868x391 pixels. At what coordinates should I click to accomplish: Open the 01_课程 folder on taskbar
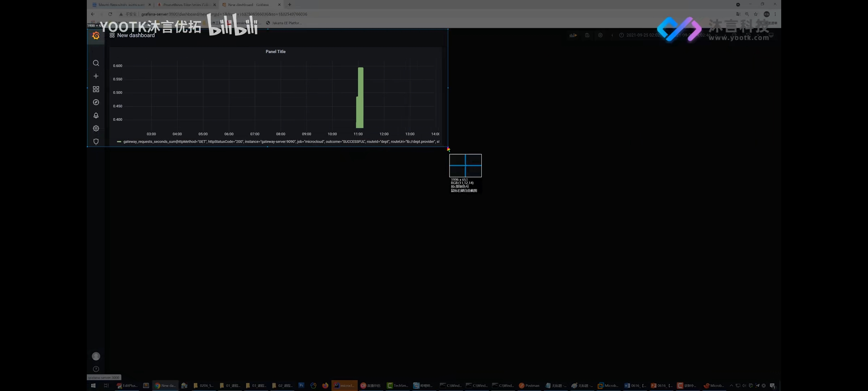[230, 386]
